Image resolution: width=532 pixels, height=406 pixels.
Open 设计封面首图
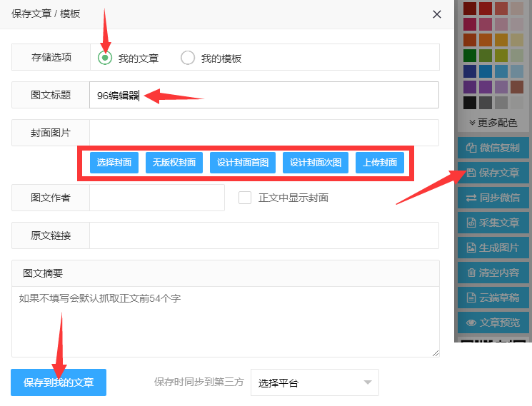(x=243, y=163)
